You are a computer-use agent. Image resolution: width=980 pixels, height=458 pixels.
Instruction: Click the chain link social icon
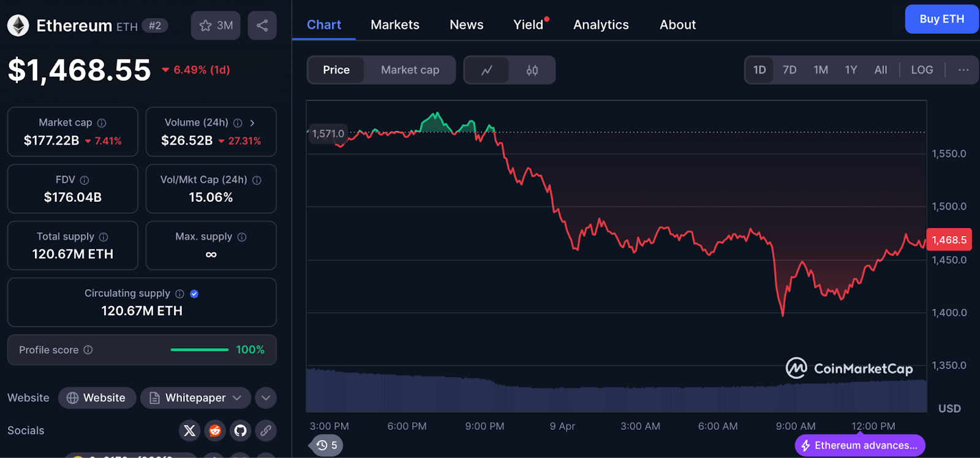click(x=266, y=430)
